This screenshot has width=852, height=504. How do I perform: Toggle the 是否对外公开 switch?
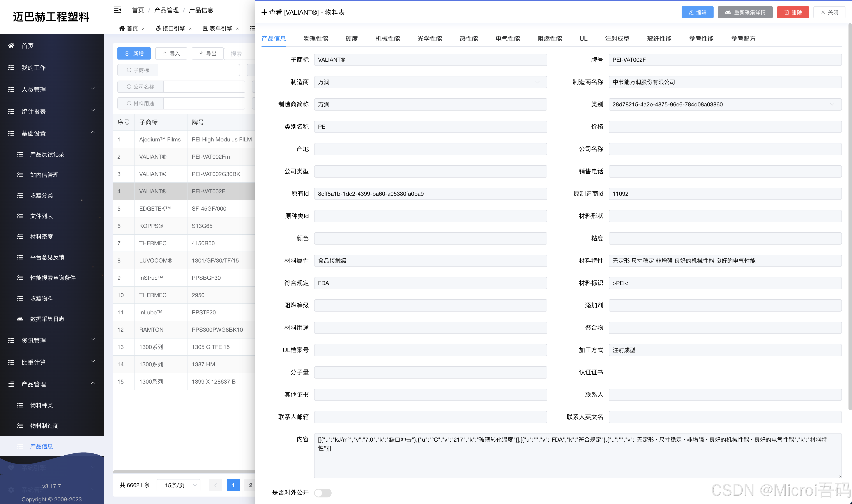[x=323, y=492]
